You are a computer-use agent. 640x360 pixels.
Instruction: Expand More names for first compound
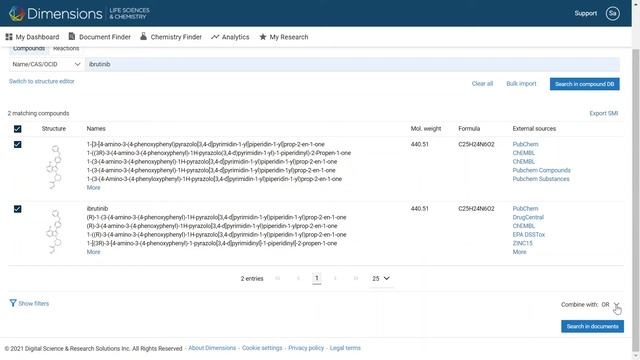coord(93,188)
